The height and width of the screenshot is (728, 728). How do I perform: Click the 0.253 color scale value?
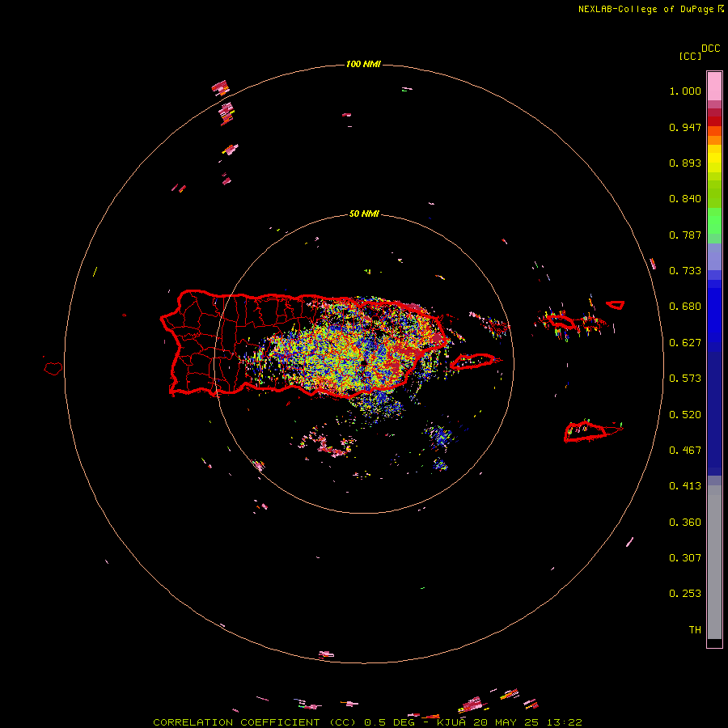[x=685, y=594]
